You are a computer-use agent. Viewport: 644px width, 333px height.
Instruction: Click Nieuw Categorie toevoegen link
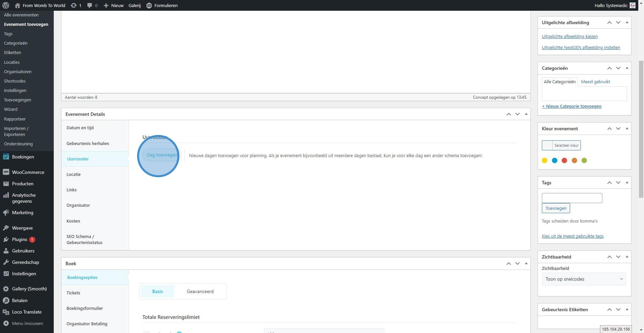pyautogui.click(x=571, y=106)
